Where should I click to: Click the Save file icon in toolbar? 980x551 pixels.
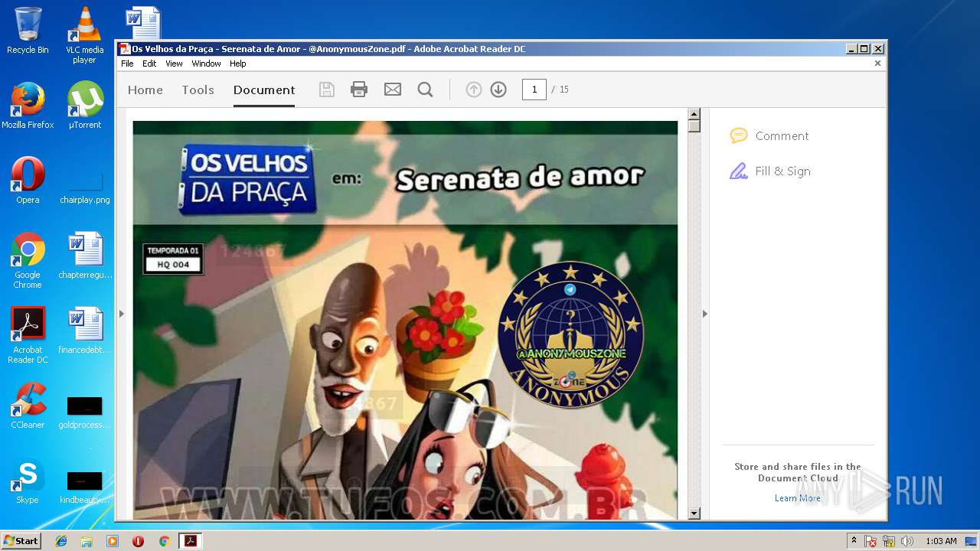click(327, 90)
